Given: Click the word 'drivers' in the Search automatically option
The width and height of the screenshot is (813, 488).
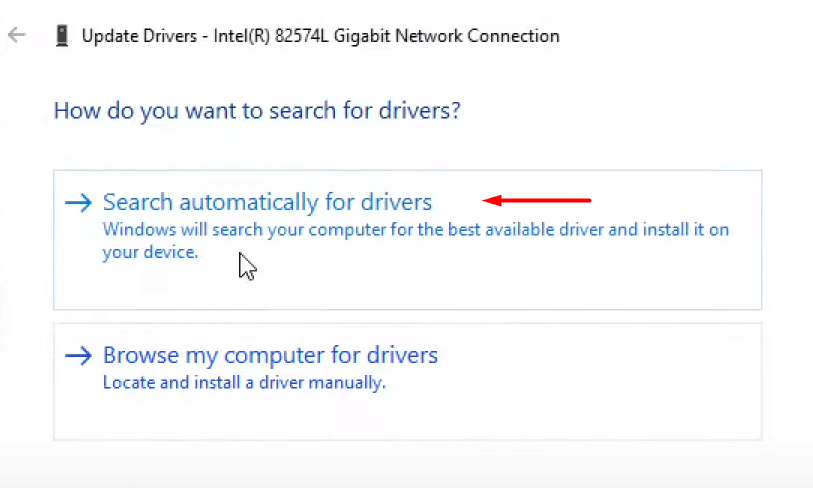Looking at the screenshot, I should (x=394, y=202).
